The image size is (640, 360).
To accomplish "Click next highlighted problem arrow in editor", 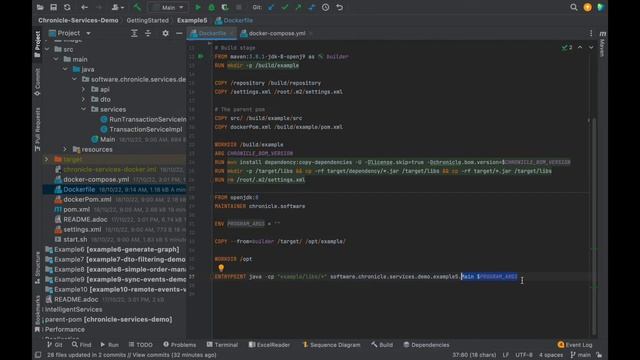I will pos(591,48).
